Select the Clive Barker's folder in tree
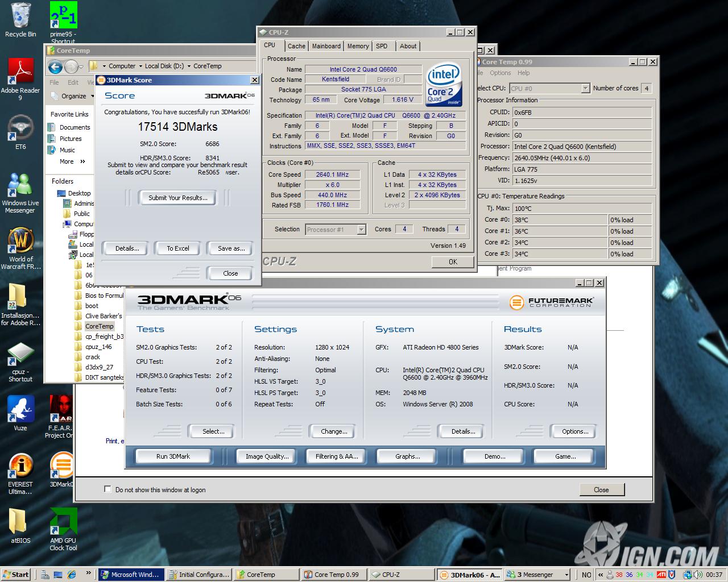Viewport: 728px width, 582px height. tap(98, 316)
